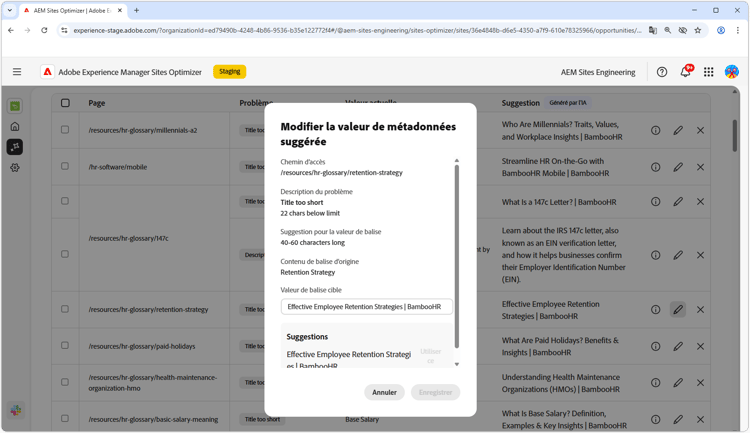Go to Home in the sidebar

click(x=15, y=126)
